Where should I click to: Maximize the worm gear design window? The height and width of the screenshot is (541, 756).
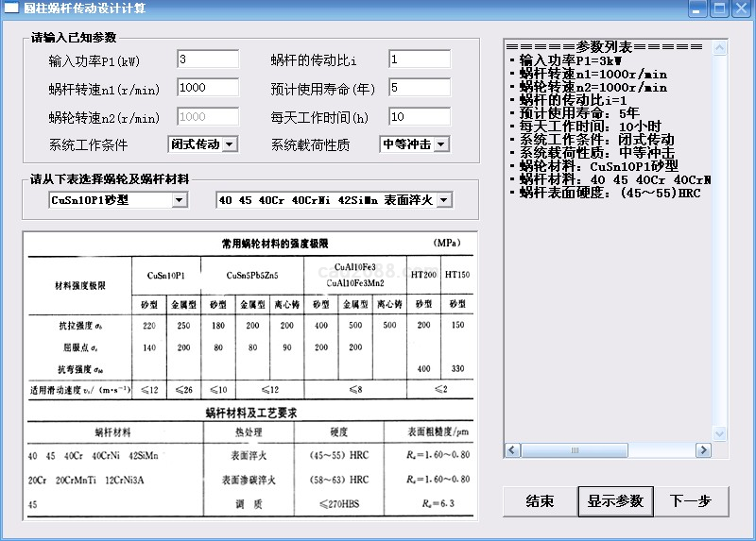coord(718,8)
